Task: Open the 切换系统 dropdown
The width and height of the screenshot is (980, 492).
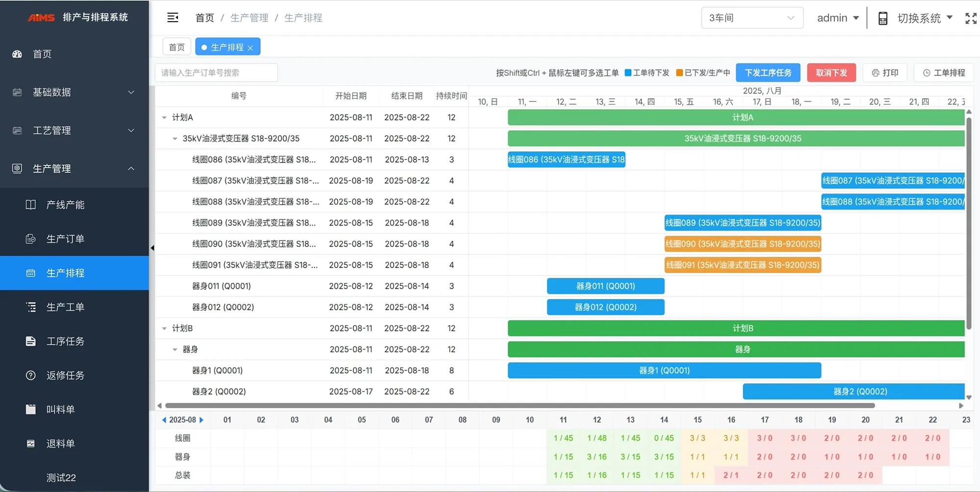Action: tap(925, 18)
